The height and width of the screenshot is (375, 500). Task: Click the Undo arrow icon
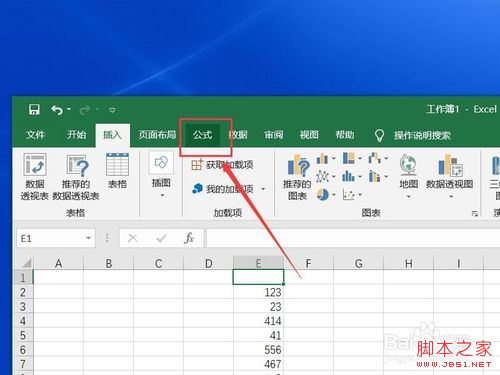57,110
